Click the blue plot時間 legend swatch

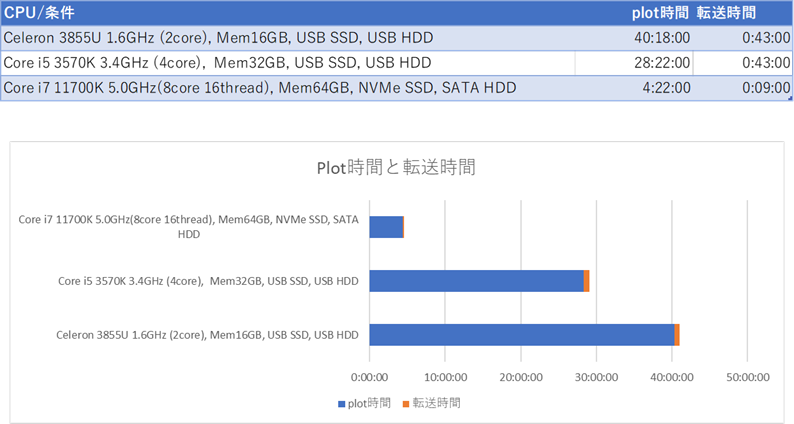coord(341,404)
